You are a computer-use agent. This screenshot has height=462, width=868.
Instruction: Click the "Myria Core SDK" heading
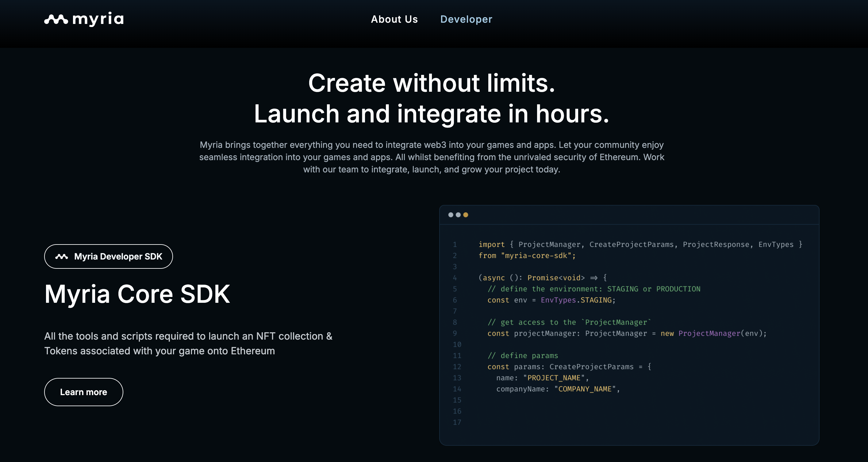coord(137,294)
